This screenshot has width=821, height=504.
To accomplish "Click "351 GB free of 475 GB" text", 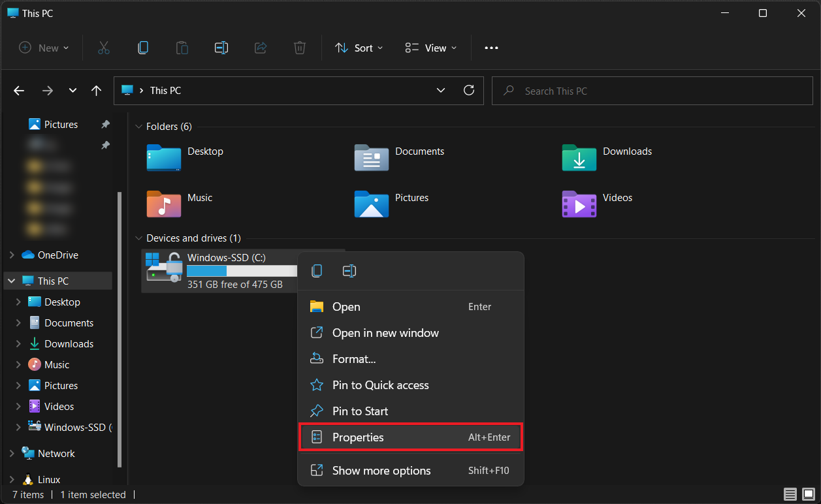I will coord(235,285).
